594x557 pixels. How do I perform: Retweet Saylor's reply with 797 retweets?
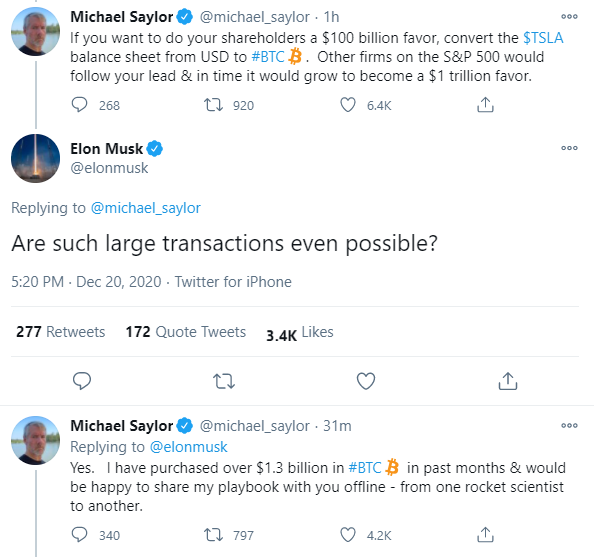213,535
